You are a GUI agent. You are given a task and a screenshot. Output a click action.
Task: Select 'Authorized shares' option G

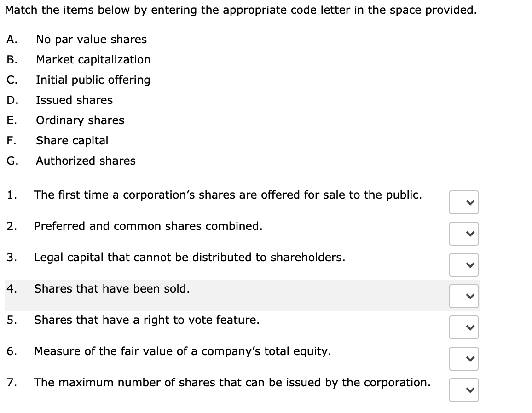tap(86, 161)
